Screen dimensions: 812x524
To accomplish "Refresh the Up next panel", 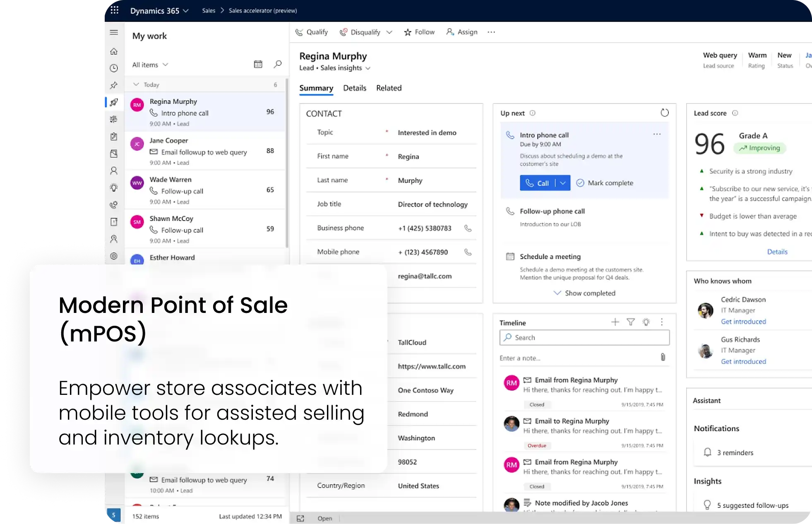I will click(664, 113).
